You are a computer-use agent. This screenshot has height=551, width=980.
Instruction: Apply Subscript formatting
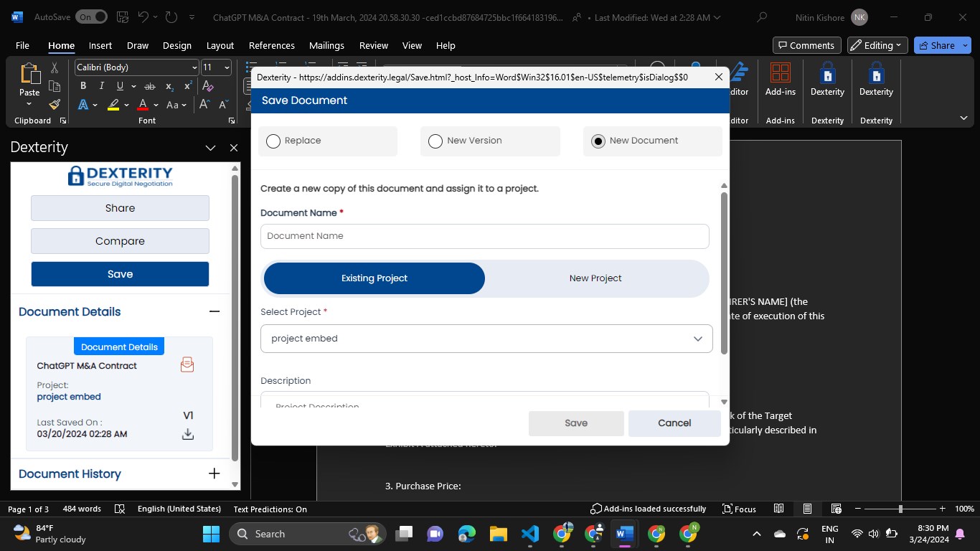click(x=170, y=86)
